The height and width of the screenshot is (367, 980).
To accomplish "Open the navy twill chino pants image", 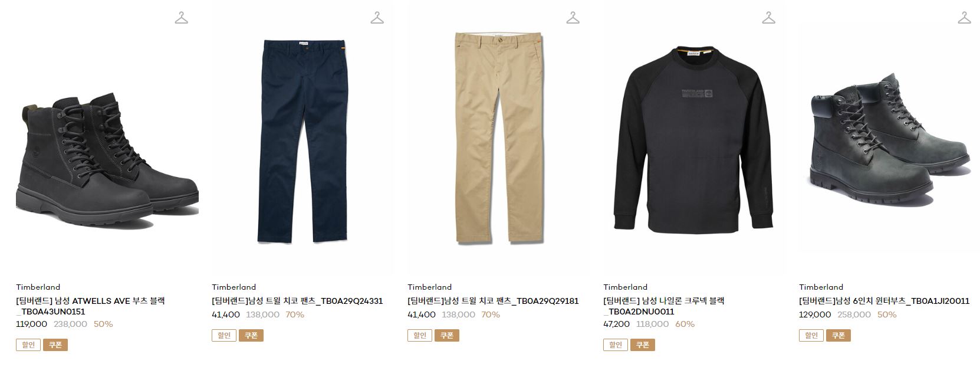I will tap(304, 141).
